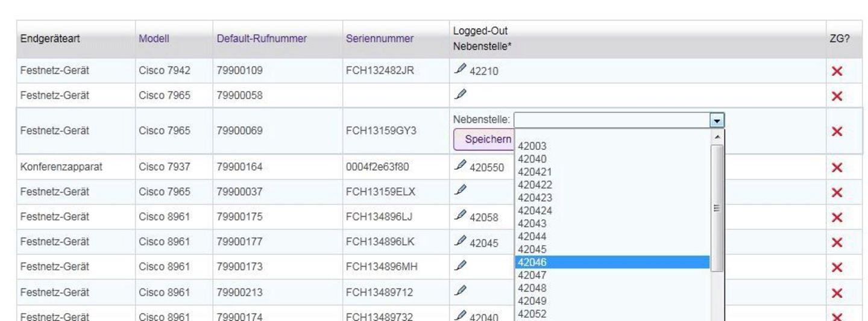
Task: Delete red X for row 79900175
Action: (x=837, y=217)
